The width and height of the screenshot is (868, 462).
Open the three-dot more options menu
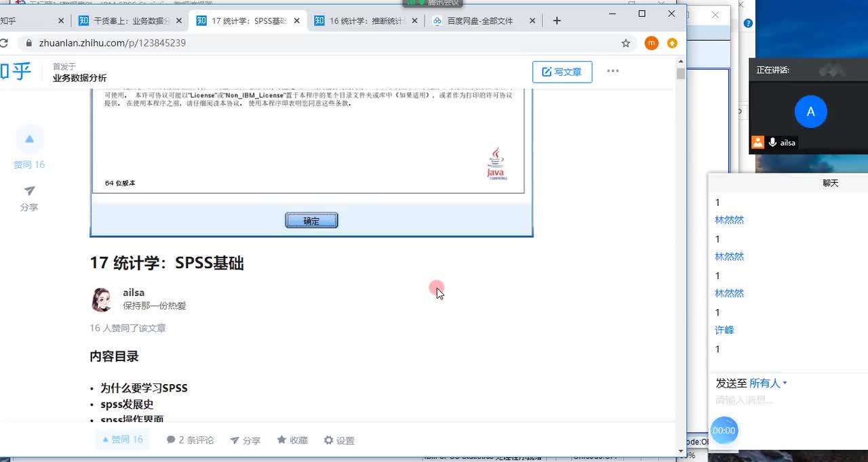point(613,71)
